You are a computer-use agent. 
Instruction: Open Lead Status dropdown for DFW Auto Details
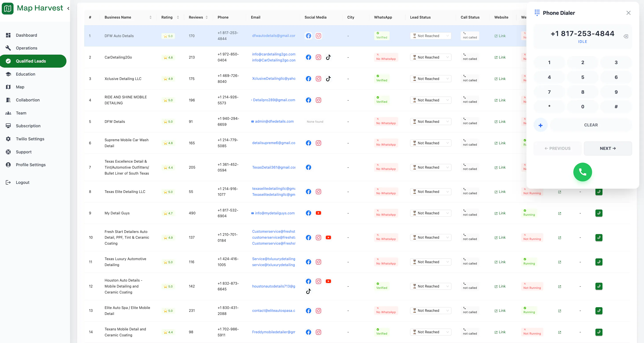430,36
